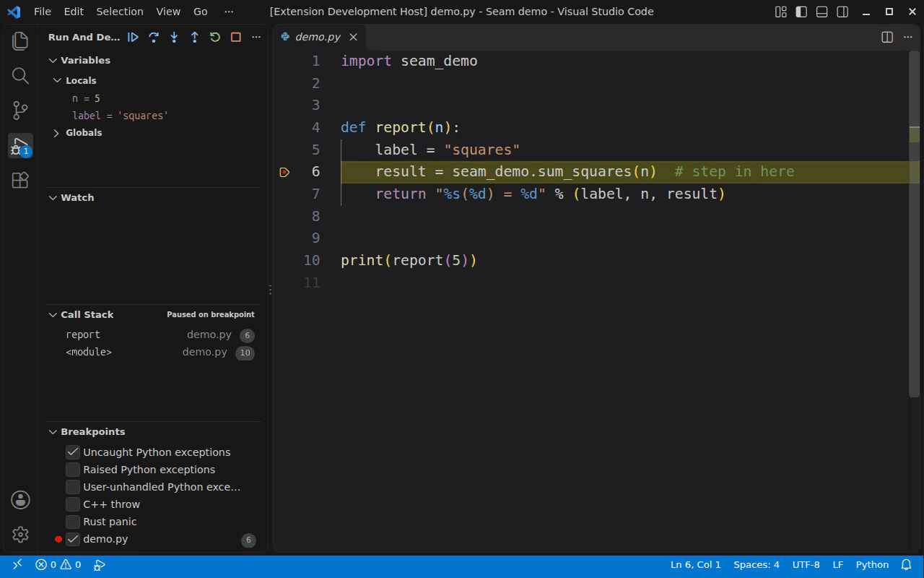Click the Python language mode in status bar
This screenshot has height=578, width=924.
point(872,565)
